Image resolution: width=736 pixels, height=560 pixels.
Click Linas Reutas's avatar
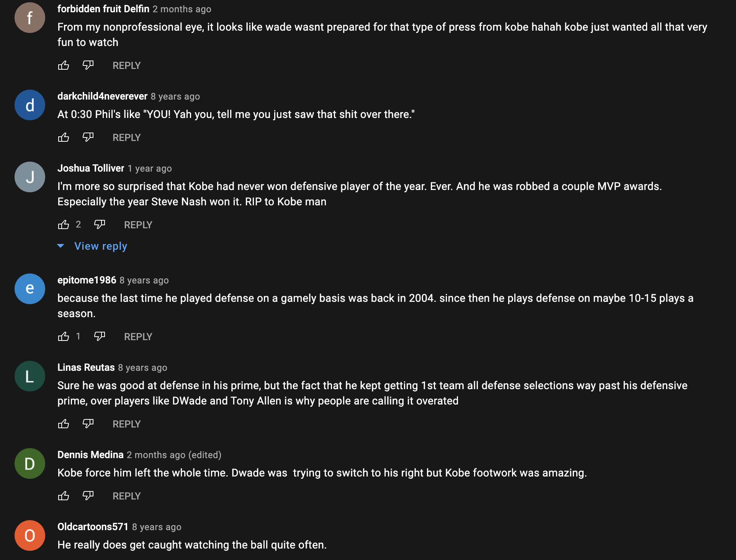[x=30, y=376]
